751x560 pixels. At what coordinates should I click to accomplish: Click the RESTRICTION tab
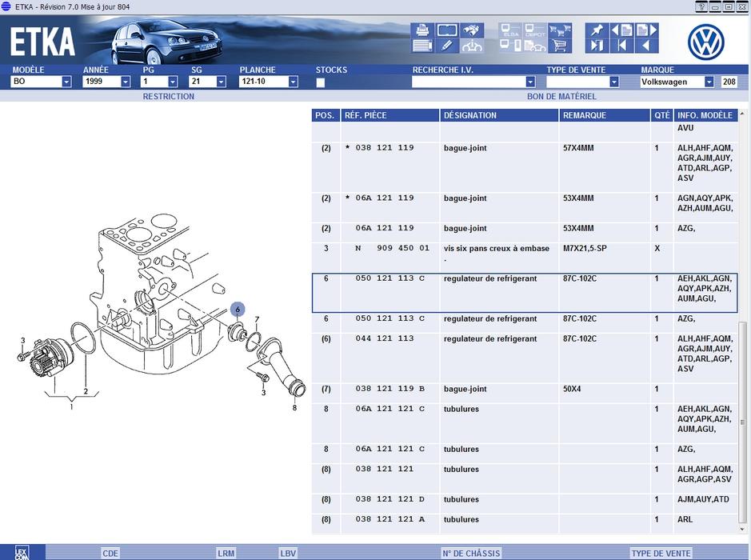(168, 96)
